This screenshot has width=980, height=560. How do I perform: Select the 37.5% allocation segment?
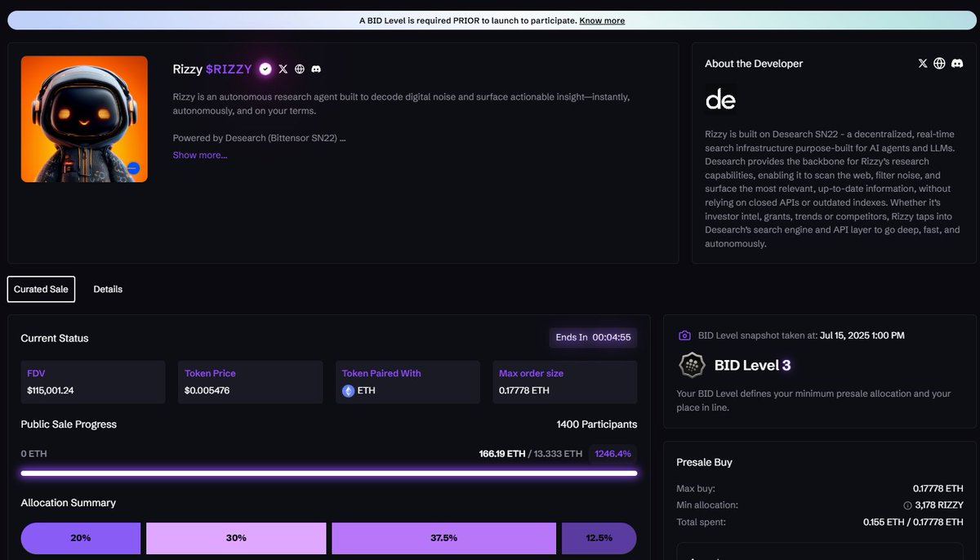443,539
